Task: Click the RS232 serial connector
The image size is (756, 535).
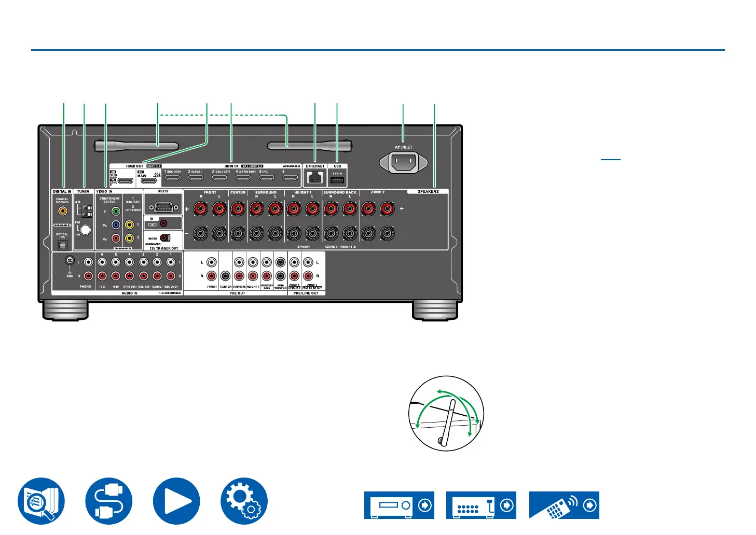Action: tap(163, 207)
